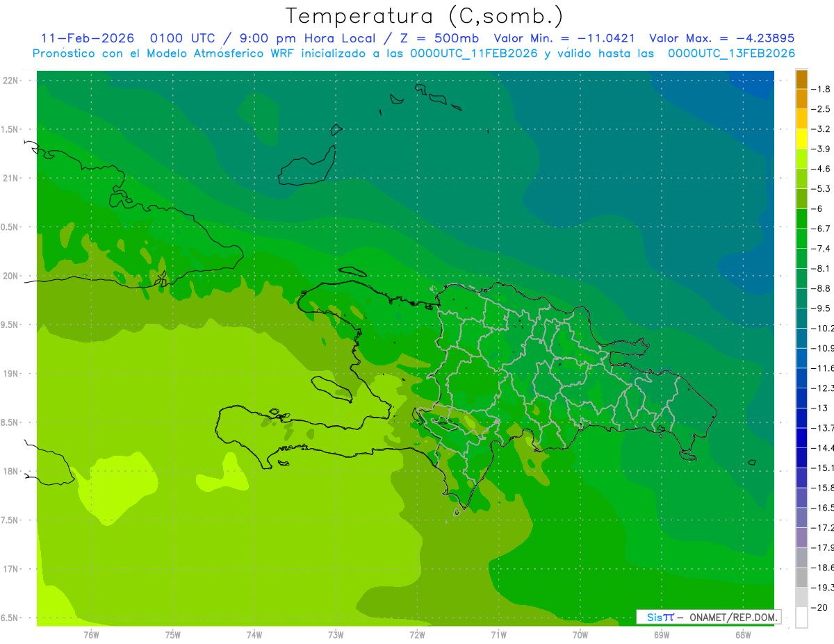The image size is (834, 644).
Task: Click the '69W' longitude label
Action: 662,634
